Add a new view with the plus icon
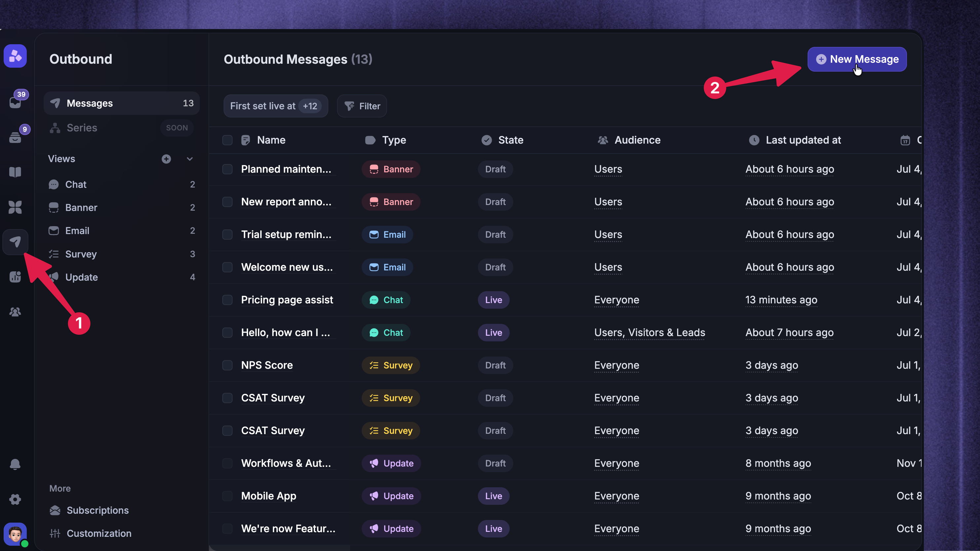This screenshot has height=551, width=980. click(166, 159)
